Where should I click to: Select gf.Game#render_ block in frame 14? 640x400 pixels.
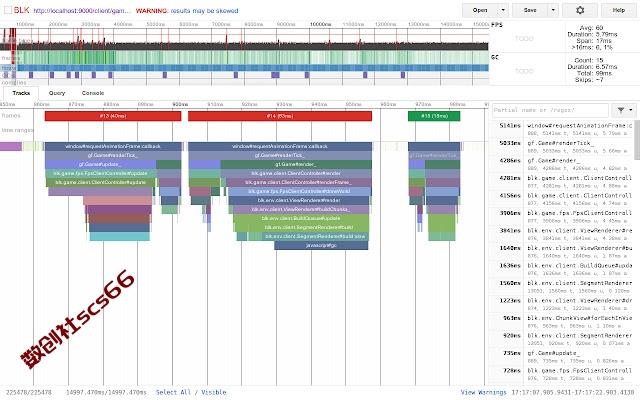pyautogui.click(x=296, y=164)
